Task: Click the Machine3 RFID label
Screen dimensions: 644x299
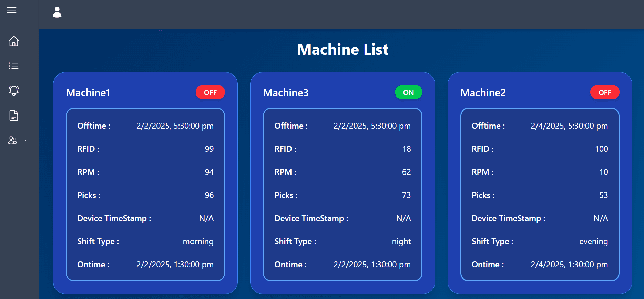Action: click(285, 149)
